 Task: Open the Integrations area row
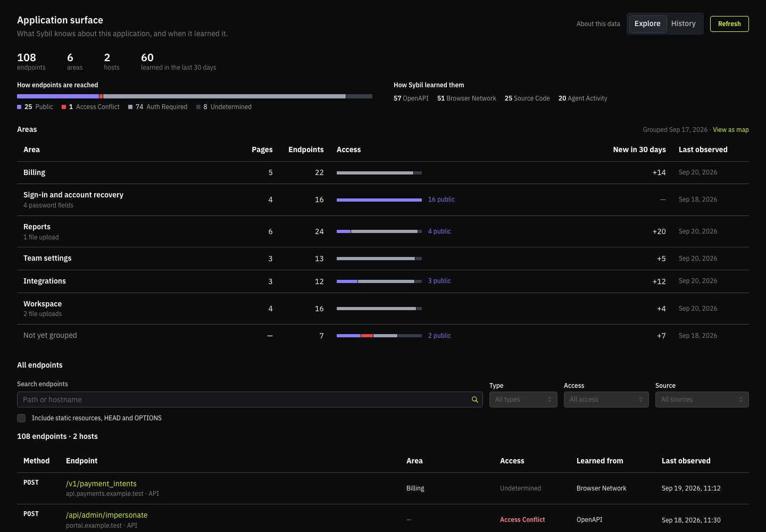pos(383,281)
